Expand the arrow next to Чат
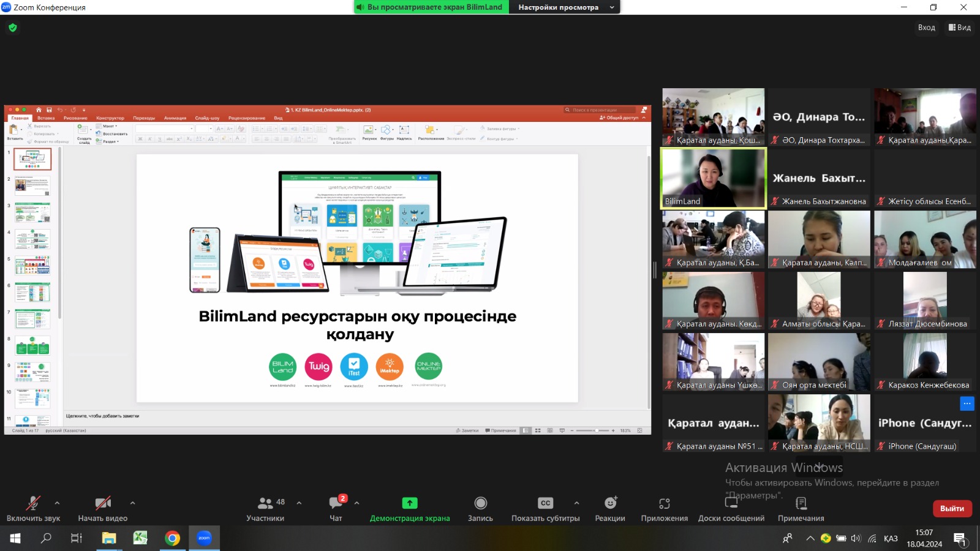 [x=356, y=503]
